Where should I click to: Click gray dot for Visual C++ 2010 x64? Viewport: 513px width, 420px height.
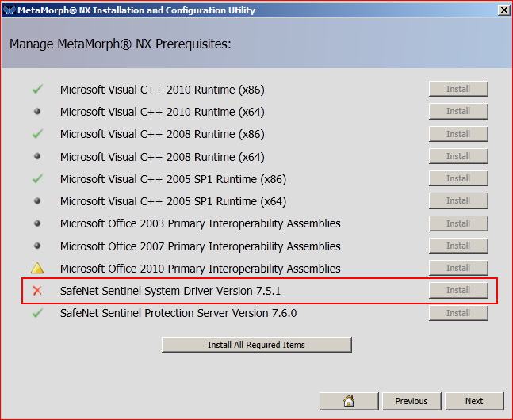pos(36,112)
